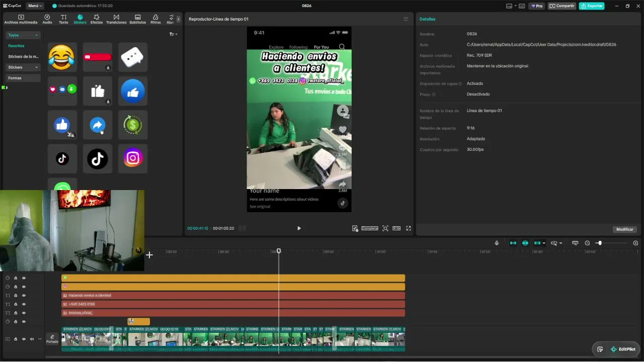The width and height of the screenshot is (644, 362).
Task: Pick the white speech bubble sticker
Action: click(132, 57)
